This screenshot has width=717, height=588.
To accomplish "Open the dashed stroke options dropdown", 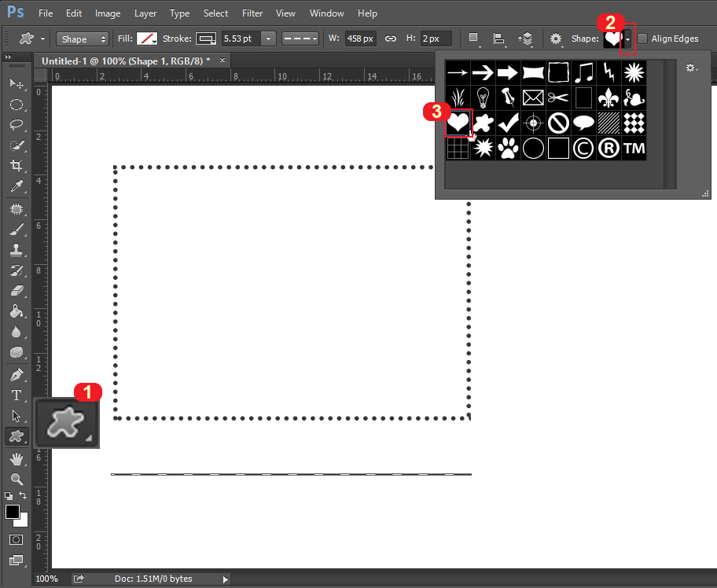I will click(x=300, y=39).
